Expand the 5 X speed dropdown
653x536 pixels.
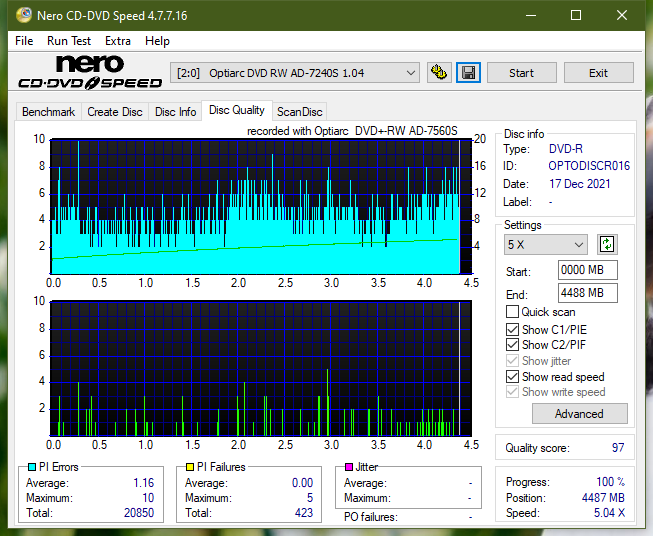[546, 244]
